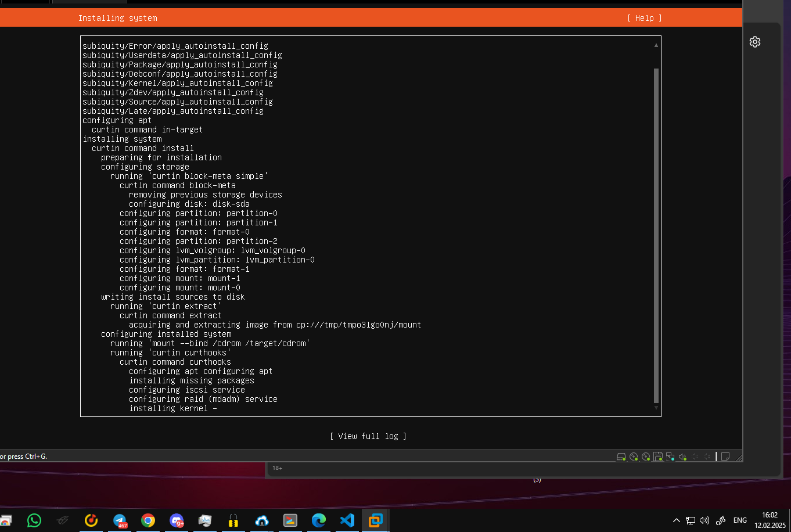The image size is (791, 532).
Task: Open Microsoft Edge from the taskbar
Action: (319, 520)
